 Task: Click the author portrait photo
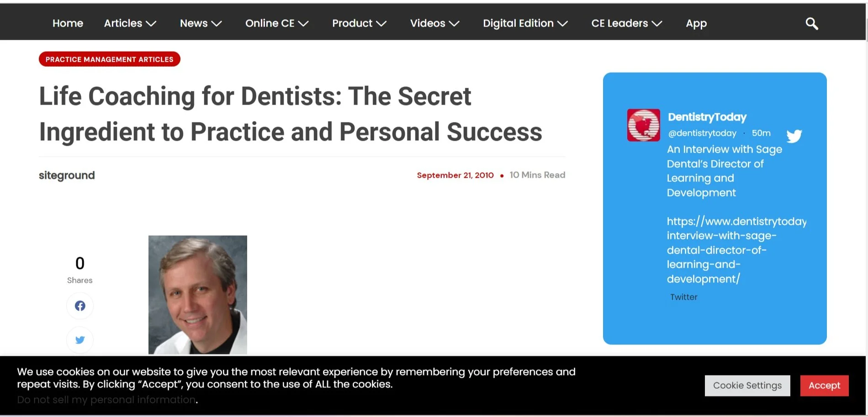pyautogui.click(x=198, y=295)
